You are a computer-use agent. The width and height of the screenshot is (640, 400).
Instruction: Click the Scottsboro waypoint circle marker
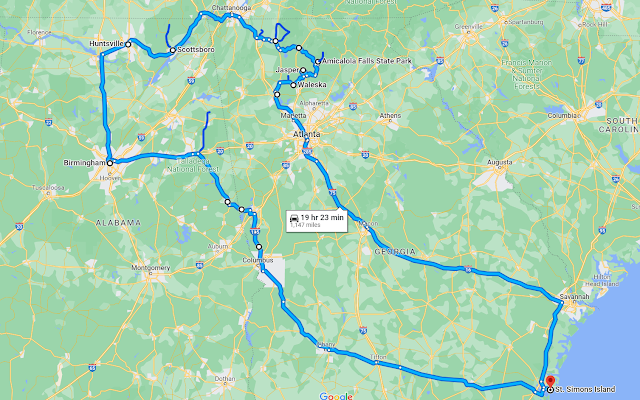point(173,50)
